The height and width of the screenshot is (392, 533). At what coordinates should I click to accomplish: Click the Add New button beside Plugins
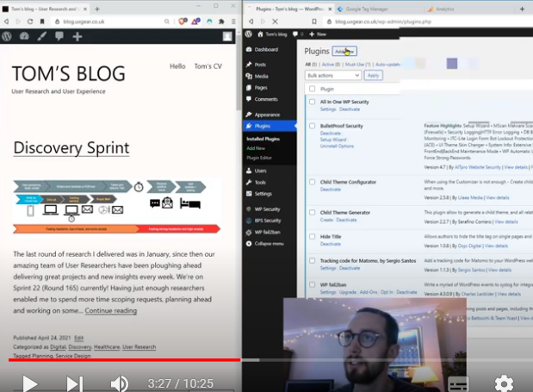point(344,51)
